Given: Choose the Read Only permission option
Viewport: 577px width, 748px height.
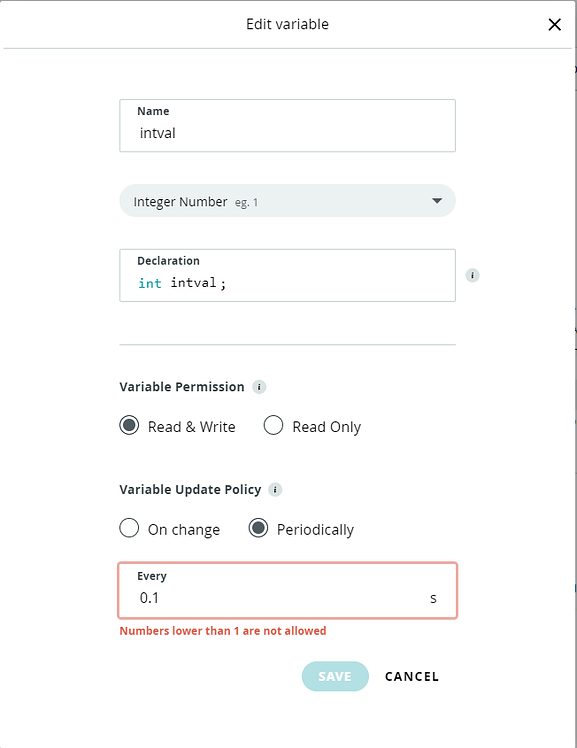Looking at the screenshot, I should pos(273,425).
